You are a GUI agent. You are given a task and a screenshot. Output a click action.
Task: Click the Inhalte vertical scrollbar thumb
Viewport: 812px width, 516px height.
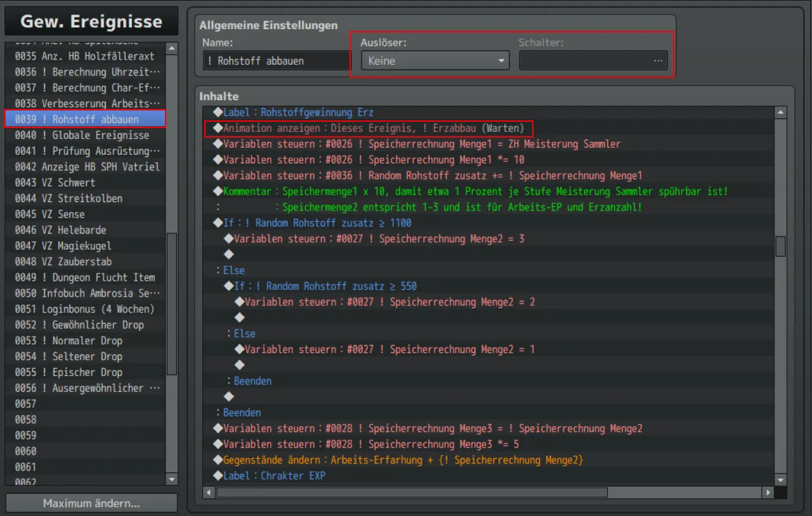tap(781, 246)
